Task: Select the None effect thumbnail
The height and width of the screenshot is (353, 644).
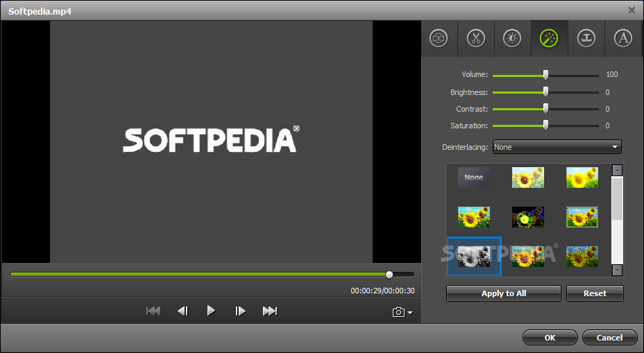Action: pyautogui.click(x=473, y=178)
